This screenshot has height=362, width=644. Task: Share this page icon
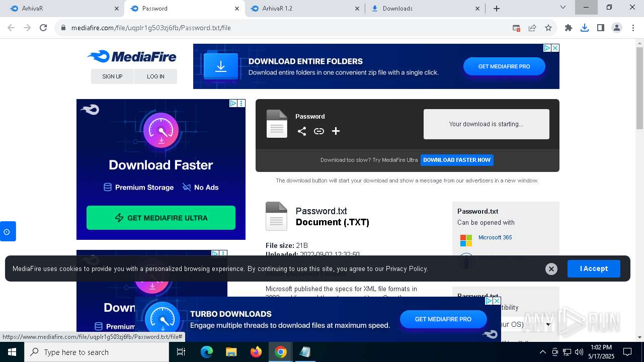click(x=532, y=28)
